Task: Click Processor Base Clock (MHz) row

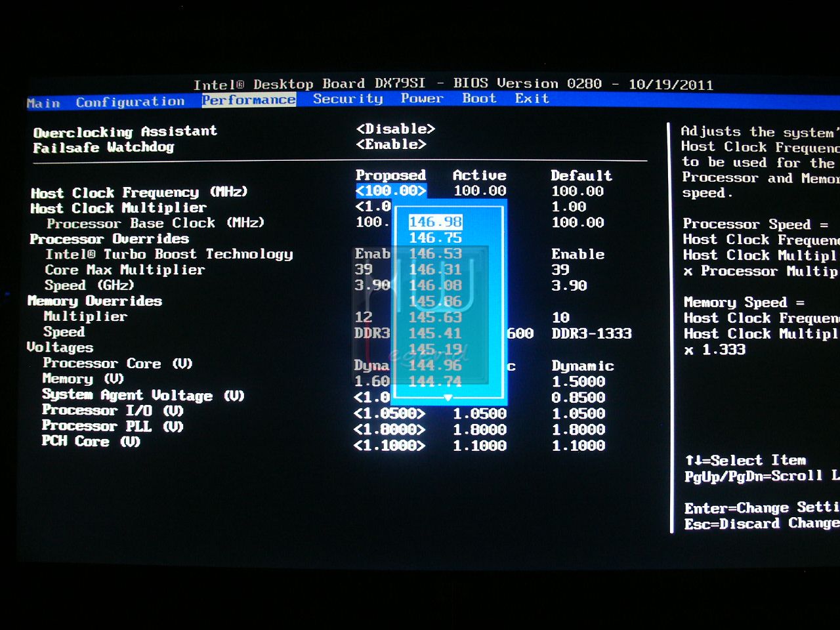Action: (x=156, y=223)
